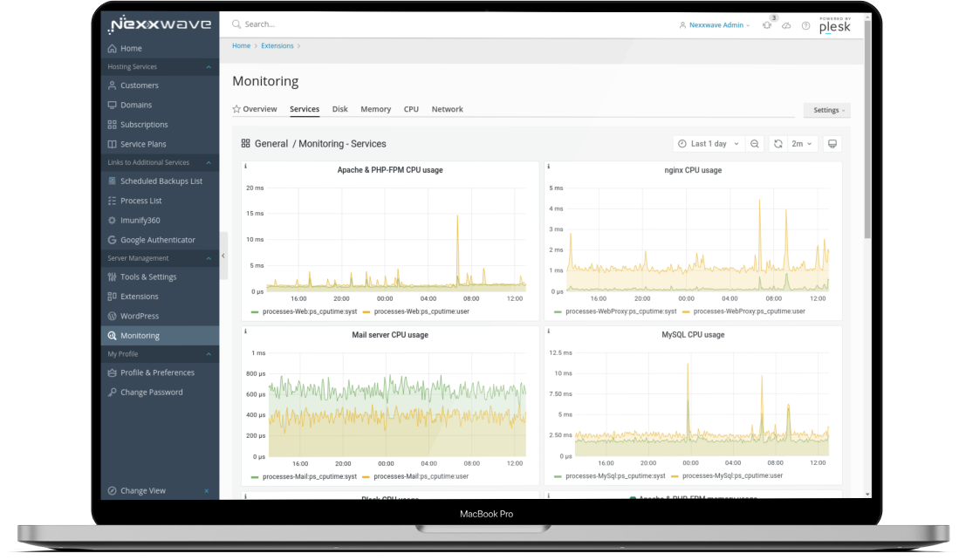Open the Settings dropdown
The image size is (959, 560).
click(x=827, y=110)
